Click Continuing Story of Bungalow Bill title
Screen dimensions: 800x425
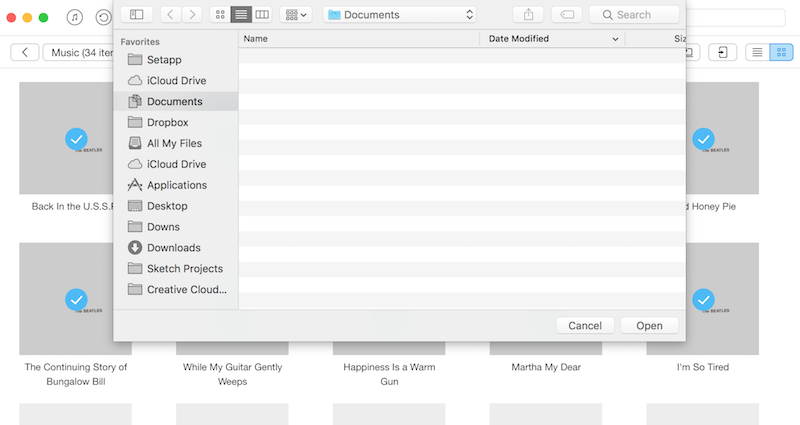76,374
